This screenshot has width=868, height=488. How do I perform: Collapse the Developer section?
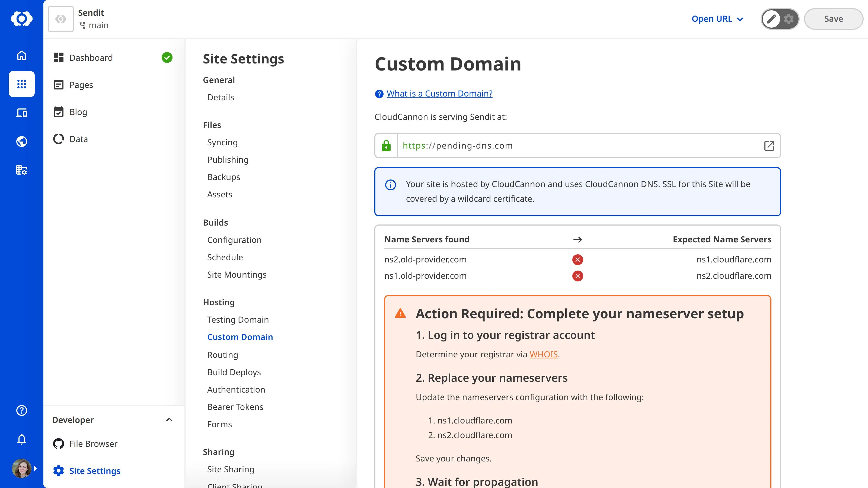coord(169,420)
